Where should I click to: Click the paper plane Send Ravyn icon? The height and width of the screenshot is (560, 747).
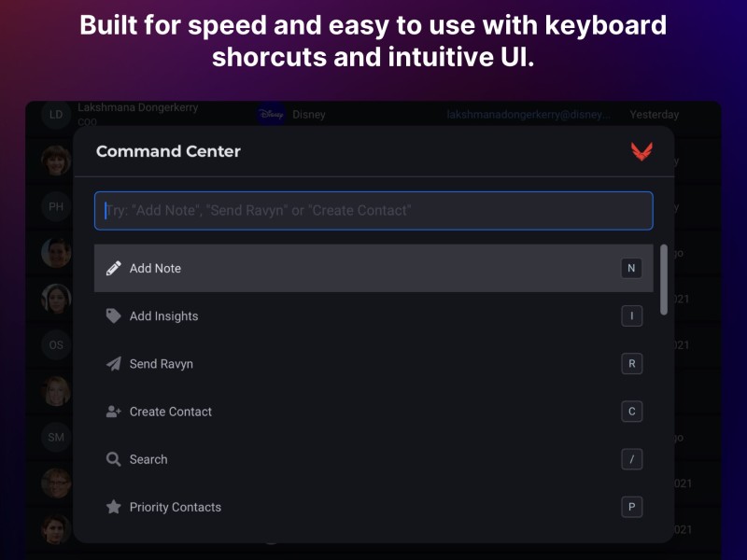click(113, 364)
